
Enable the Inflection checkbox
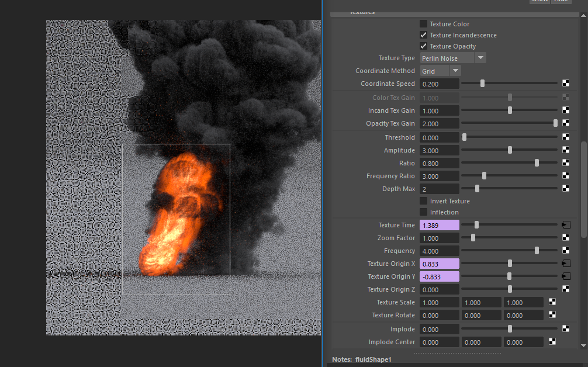pyautogui.click(x=424, y=212)
